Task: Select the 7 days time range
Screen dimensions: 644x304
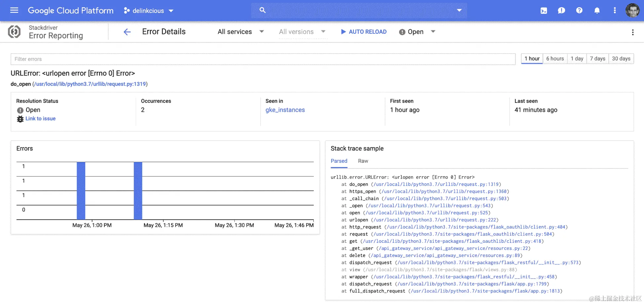Action: (597, 59)
